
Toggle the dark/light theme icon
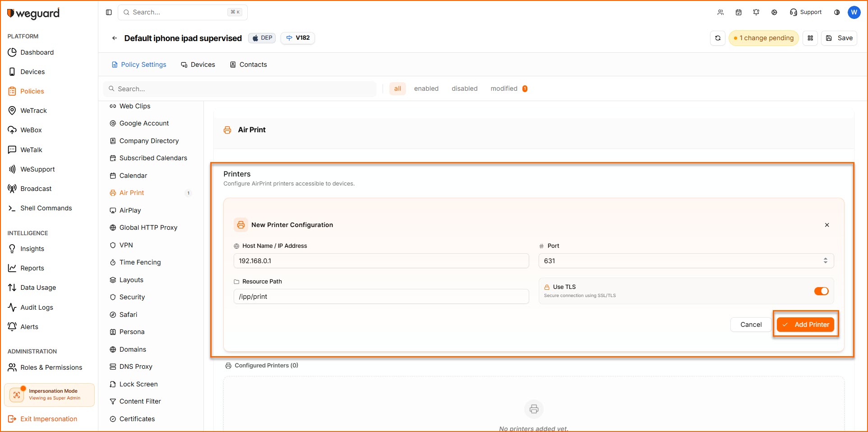pos(837,12)
